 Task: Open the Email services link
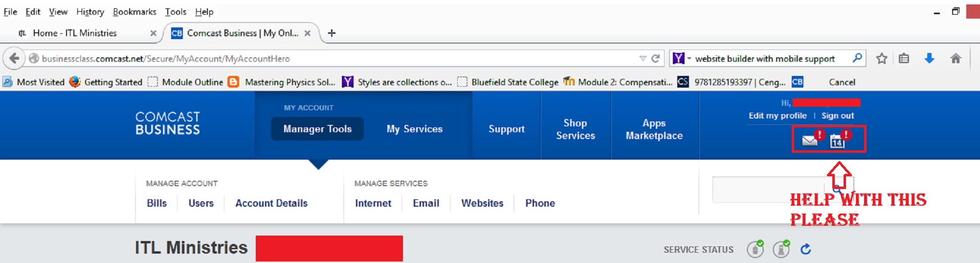click(426, 203)
